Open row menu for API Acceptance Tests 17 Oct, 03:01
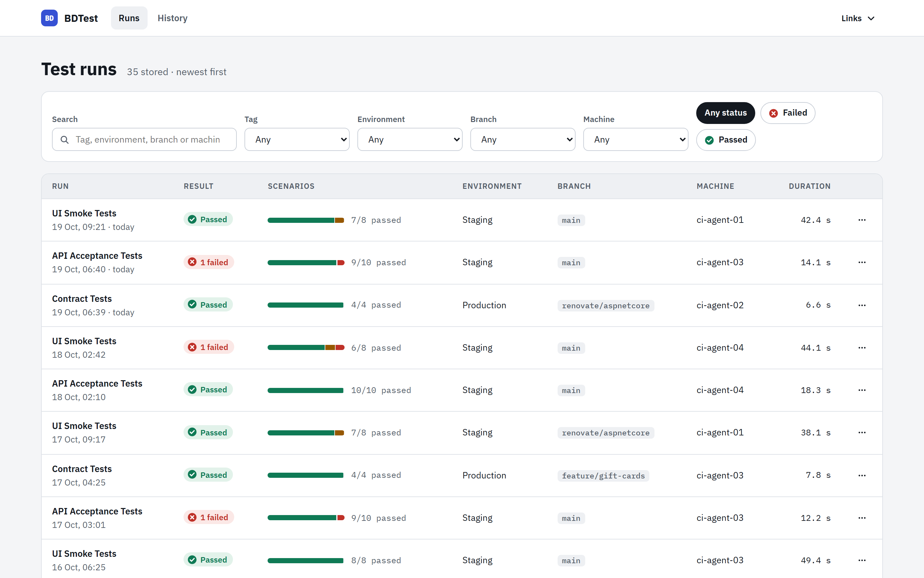 [862, 518]
